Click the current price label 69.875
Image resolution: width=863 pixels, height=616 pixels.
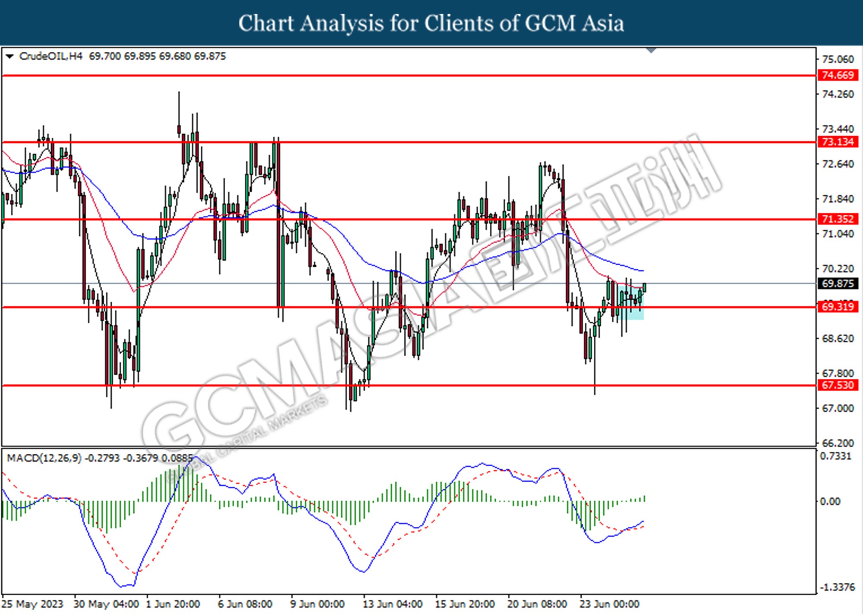(838, 284)
